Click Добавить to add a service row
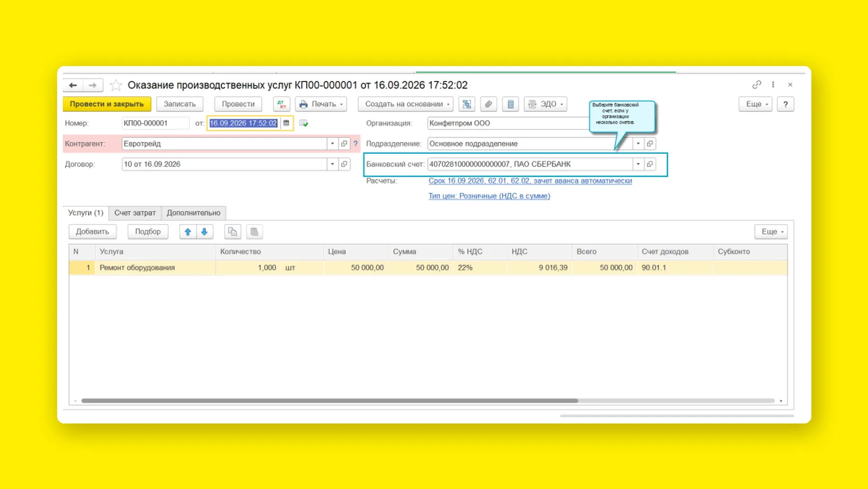Image resolution: width=868 pixels, height=489 pixels. pyautogui.click(x=92, y=232)
